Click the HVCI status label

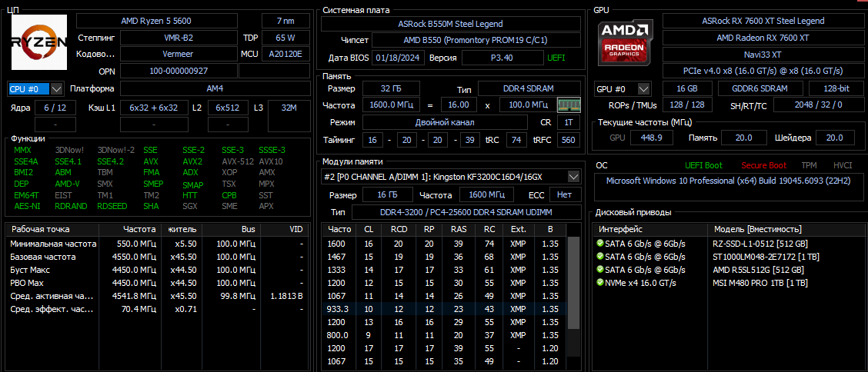[x=843, y=165]
